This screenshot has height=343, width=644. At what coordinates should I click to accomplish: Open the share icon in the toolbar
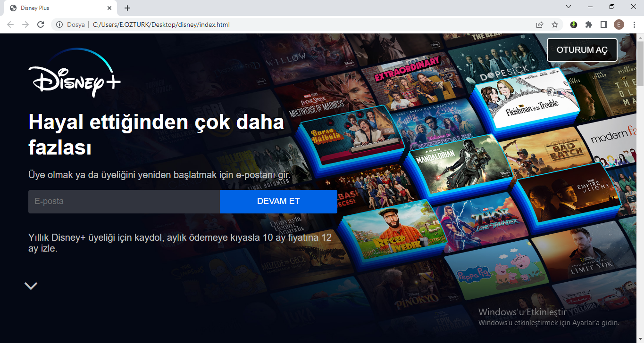[539, 24]
